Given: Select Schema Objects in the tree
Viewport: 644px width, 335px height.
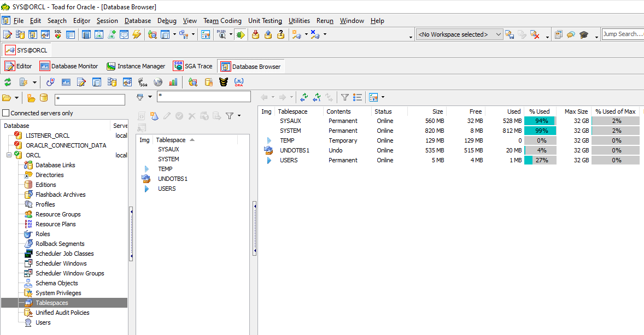Looking at the screenshot, I should coord(57,283).
